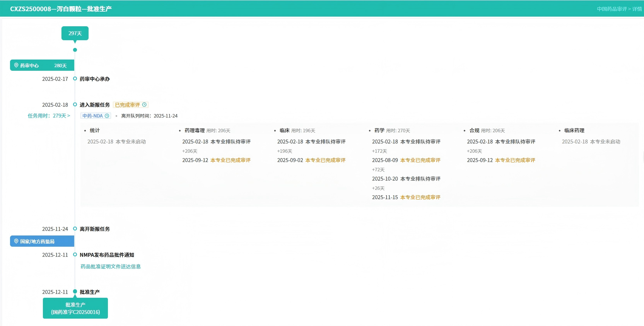The image size is (644, 326).
Task: Open the 药品批准证明文件送达信息 link
Action: (x=111, y=266)
